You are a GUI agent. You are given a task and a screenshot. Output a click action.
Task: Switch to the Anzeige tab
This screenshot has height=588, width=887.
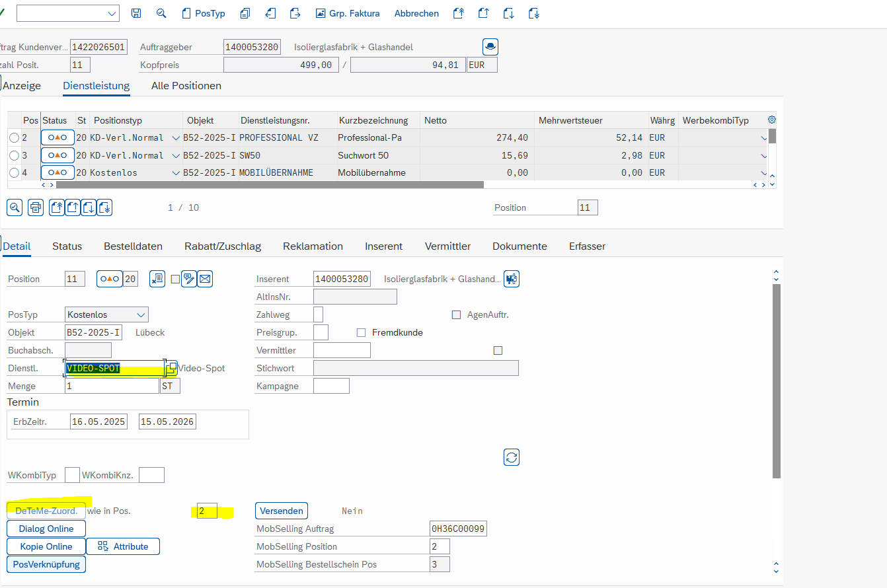click(x=22, y=85)
